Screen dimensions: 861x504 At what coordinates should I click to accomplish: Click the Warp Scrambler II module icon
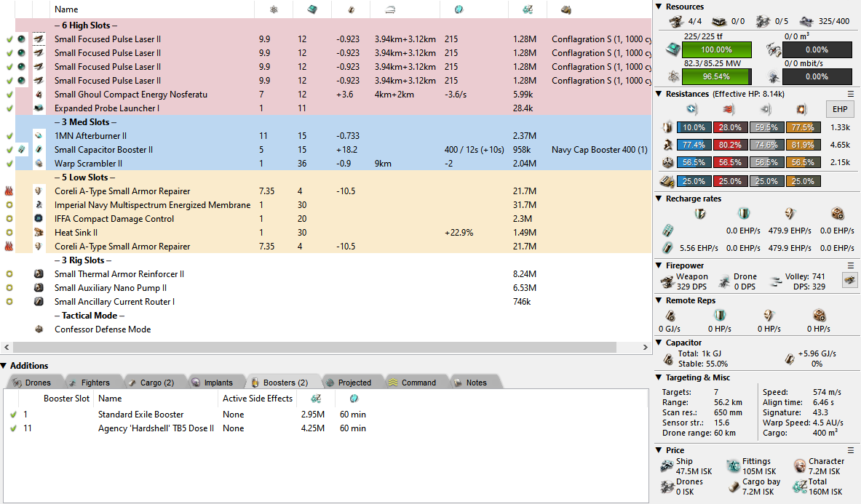pyautogui.click(x=39, y=164)
